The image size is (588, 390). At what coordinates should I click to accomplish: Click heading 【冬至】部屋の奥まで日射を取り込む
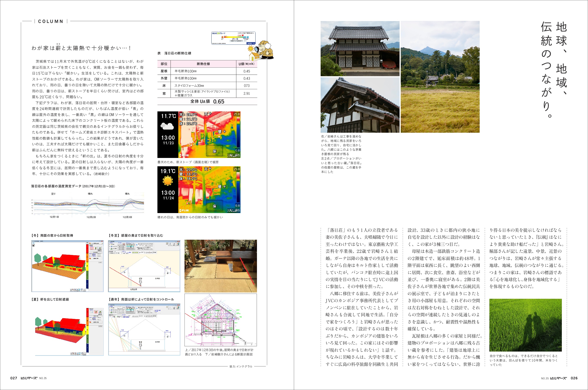[x=135, y=235]
